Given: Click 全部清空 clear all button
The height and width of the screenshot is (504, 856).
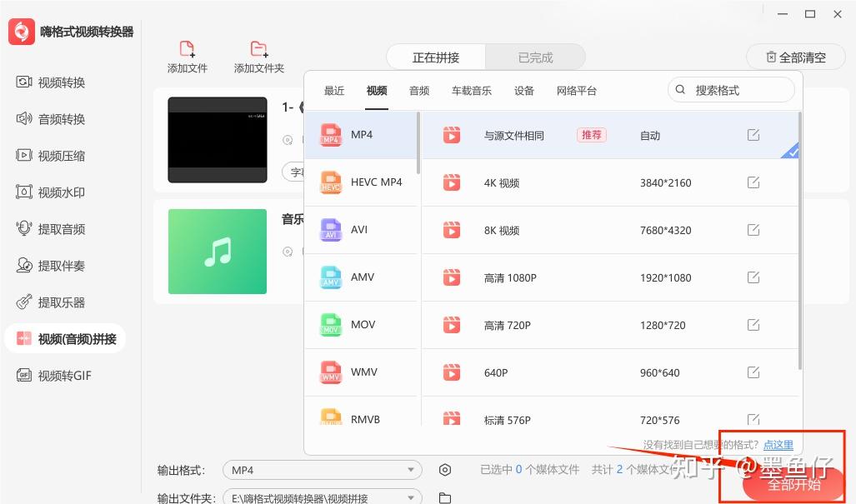Looking at the screenshot, I should (795, 57).
